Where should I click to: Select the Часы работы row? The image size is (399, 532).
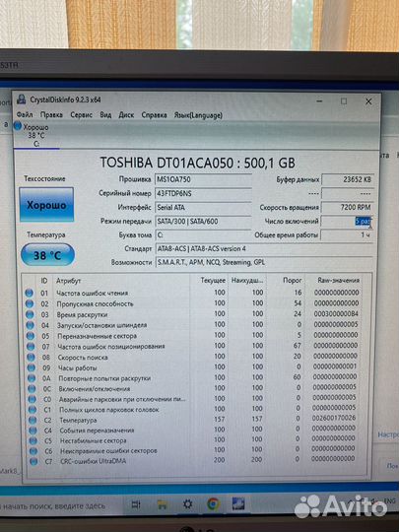pyautogui.click(x=193, y=367)
